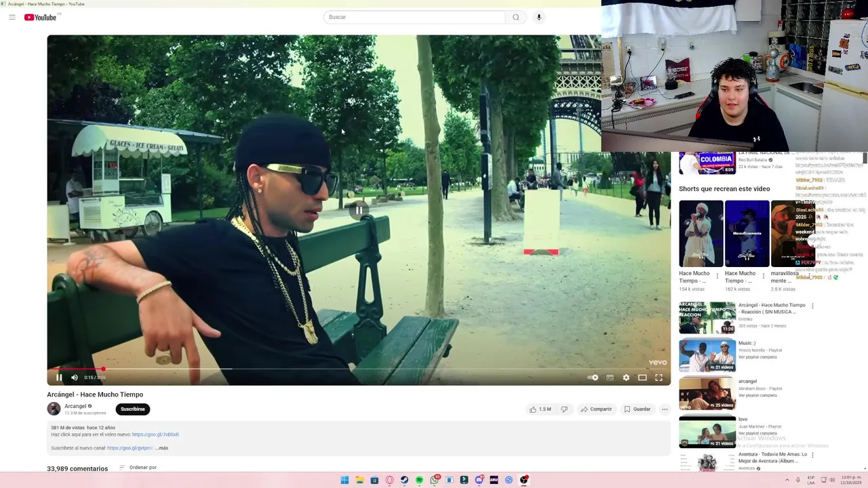
Task: Open second short with 162 k vistas
Action: coord(747,233)
